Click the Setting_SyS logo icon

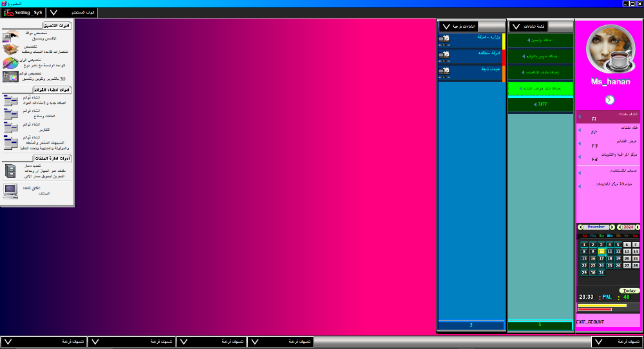9,12
